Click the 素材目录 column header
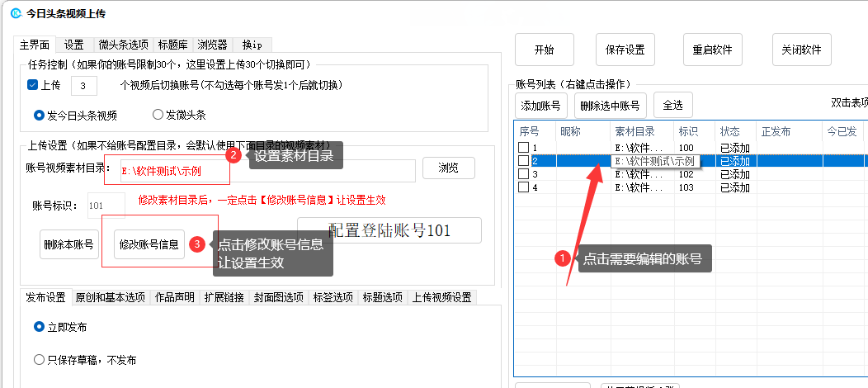The height and width of the screenshot is (388, 868). (x=642, y=132)
